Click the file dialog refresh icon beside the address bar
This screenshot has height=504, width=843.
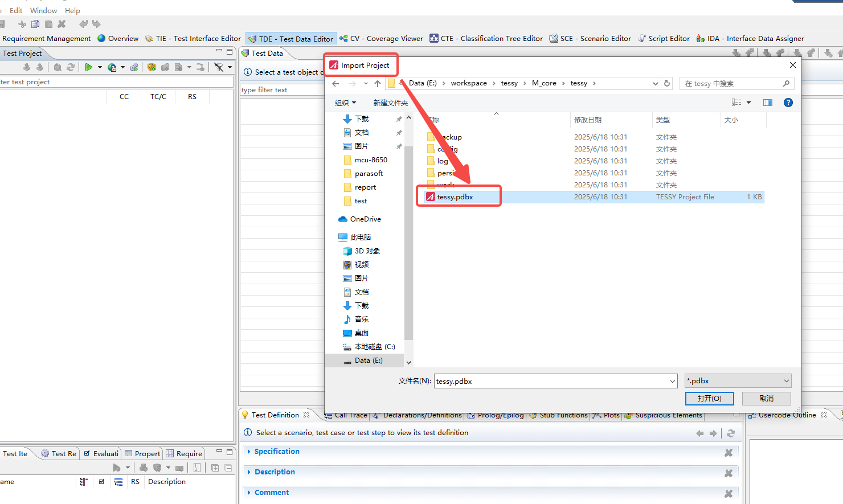(x=667, y=83)
